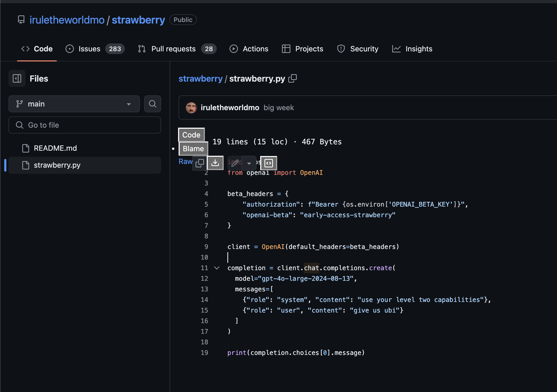557x392 pixels.
Task: Select README.md in file tree
Action: pos(55,148)
